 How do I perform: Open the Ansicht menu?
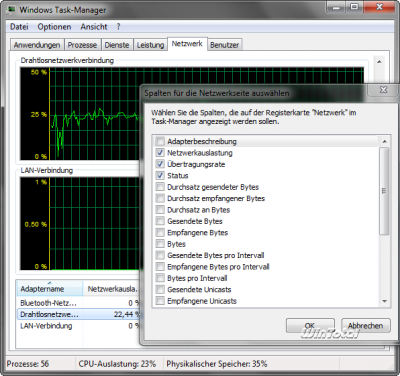click(94, 27)
